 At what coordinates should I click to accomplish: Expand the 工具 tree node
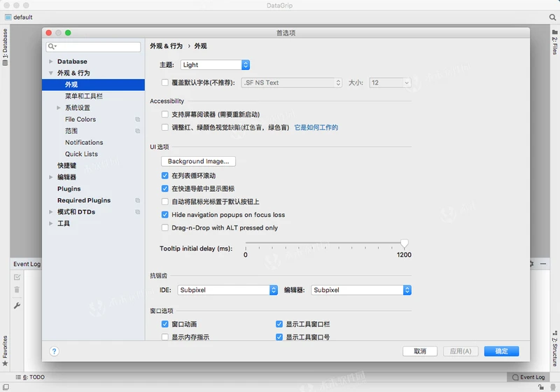pos(50,223)
